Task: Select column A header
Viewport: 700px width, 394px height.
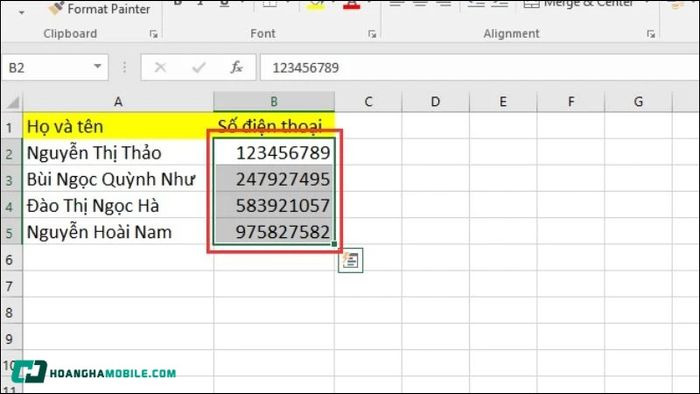Action: (118, 102)
